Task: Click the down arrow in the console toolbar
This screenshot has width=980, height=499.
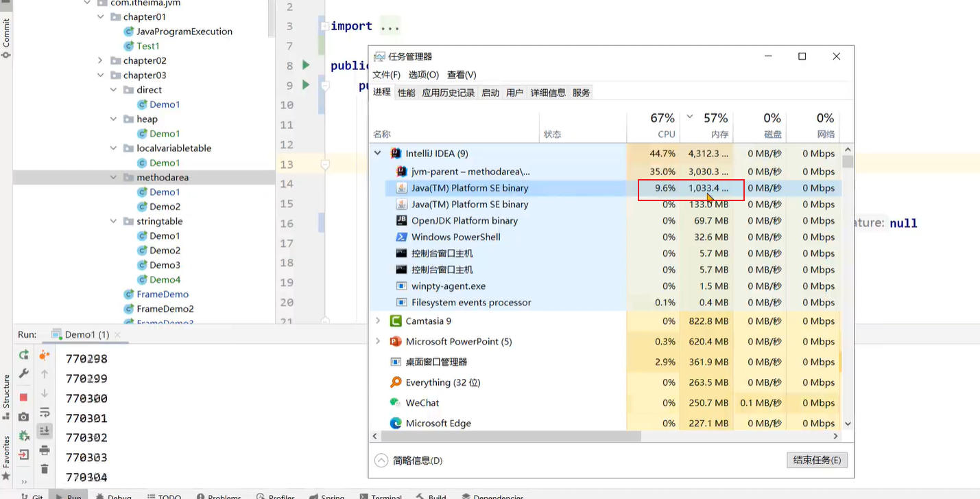Action: pos(45,393)
